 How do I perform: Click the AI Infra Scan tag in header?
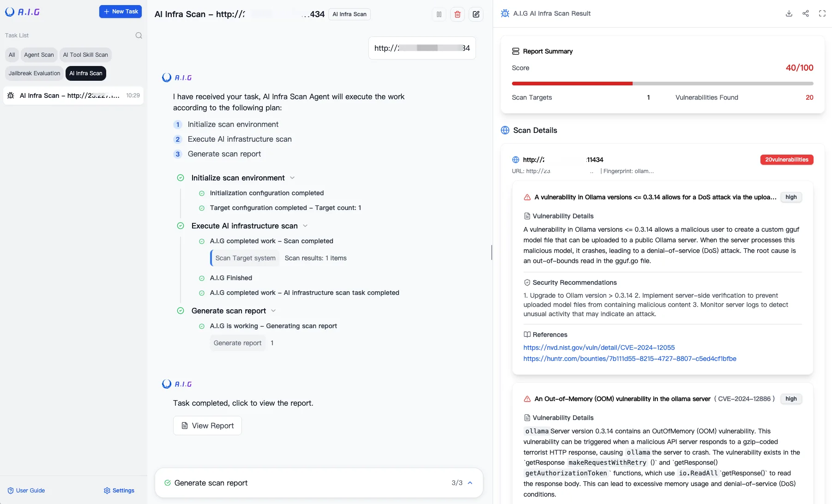pyautogui.click(x=350, y=14)
